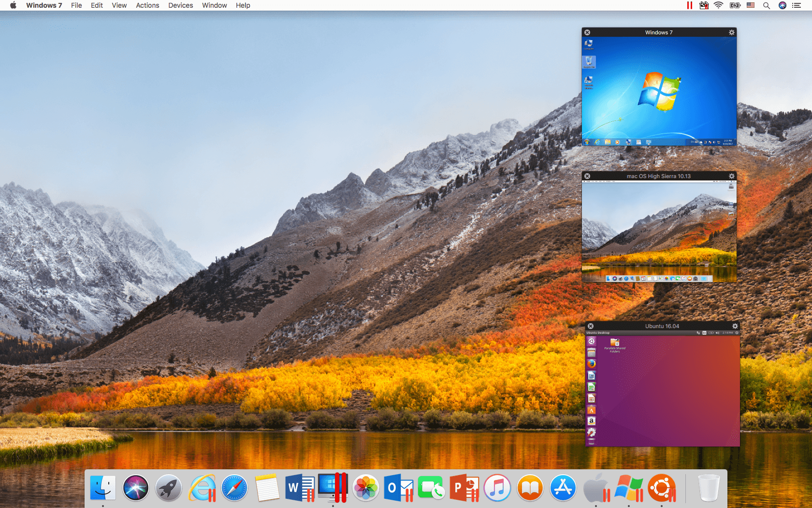812x508 pixels.
Task: Open the Actions menu
Action: pyautogui.click(x=147, y=5)
